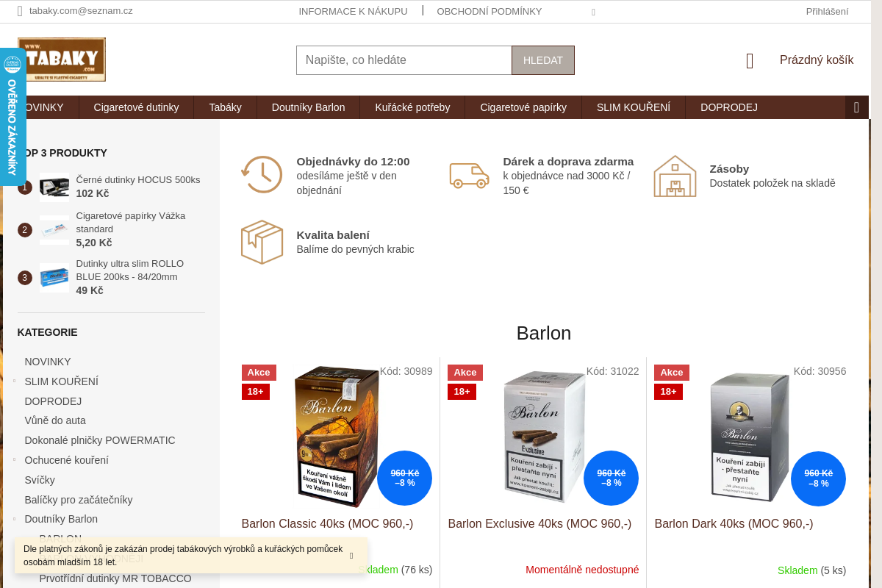Click the tabaky.com@seznam.cz email link
The height and width of the screenshot is (588, 882).
pyautogui.click(x=81, y=11)
